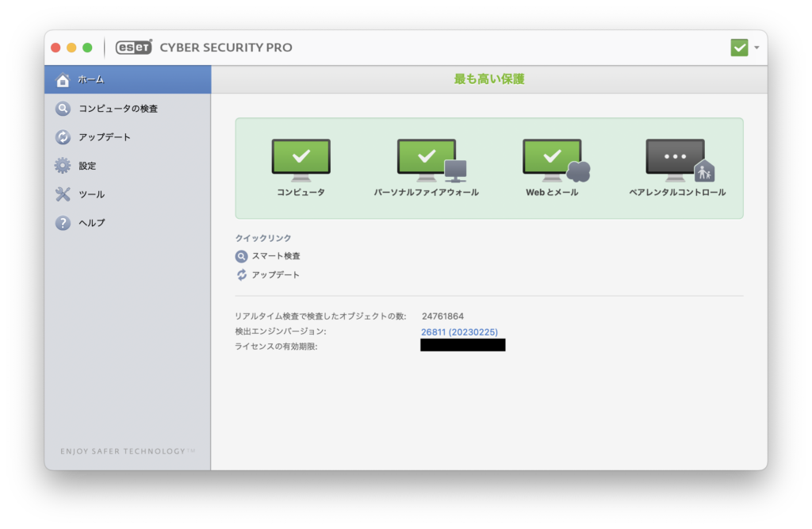The image size is (812, 529).
Task: Select ホーム in the sidebar menu
Action: pyautogui.click(x=128, y=79)
